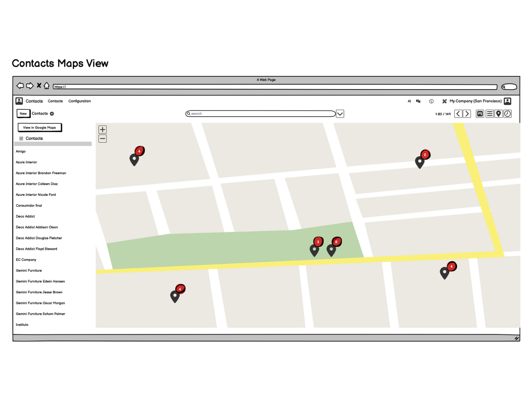Image resolution: width=532 pixels, height=399 pixels.
Task: Click the contacts search field
Action: click(260, 114)
